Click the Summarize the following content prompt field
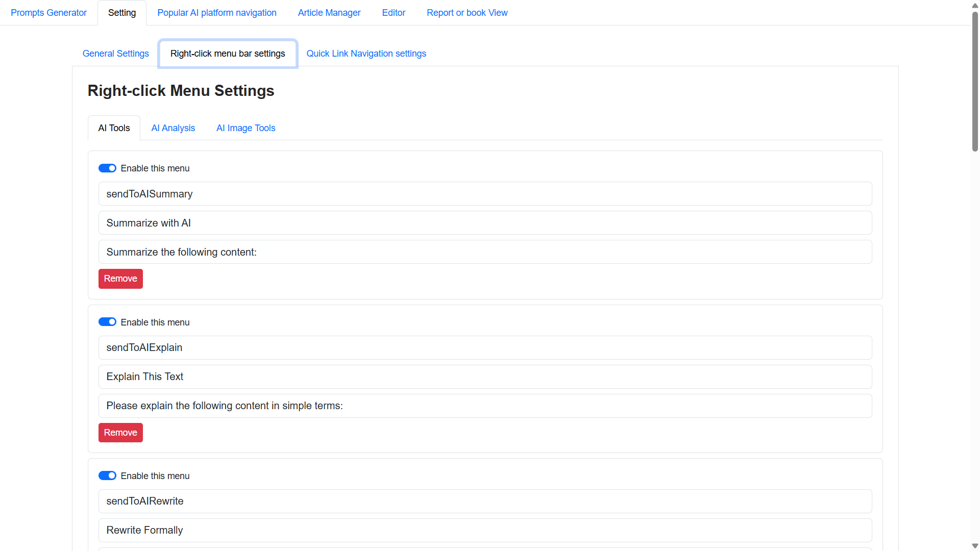Screen dimensions: 980x551 click(x=484, y=252)
